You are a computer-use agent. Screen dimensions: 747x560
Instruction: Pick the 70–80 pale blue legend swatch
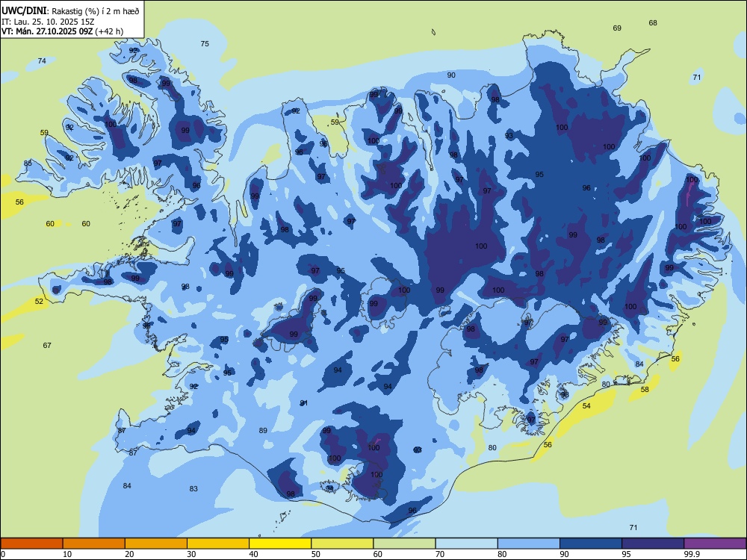[x=466, y=544]
